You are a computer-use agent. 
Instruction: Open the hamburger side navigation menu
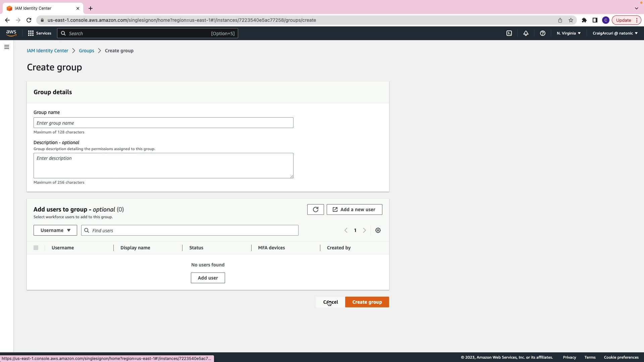tap(7, 47)
